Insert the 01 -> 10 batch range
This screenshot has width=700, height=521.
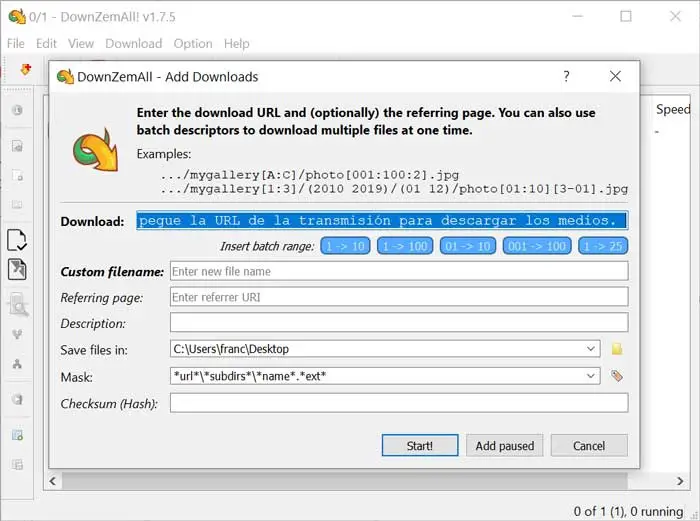coord(468,246)
